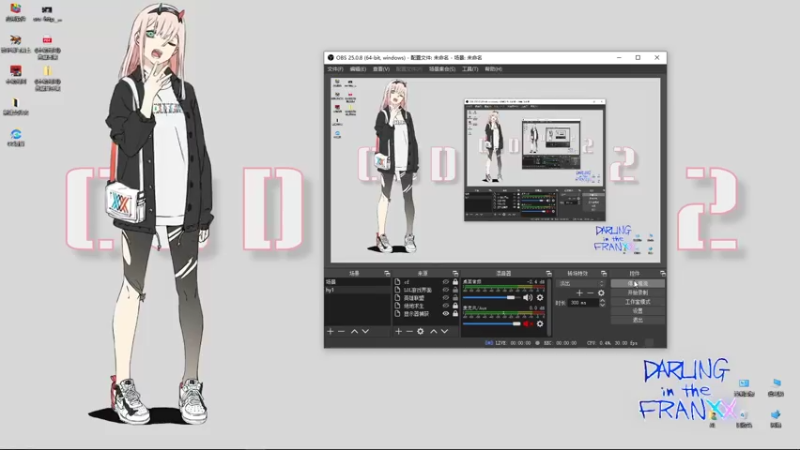Open the 桌面音频 audio settings gear
Viewport: 800px width, 450px height.
pos(540,297)
